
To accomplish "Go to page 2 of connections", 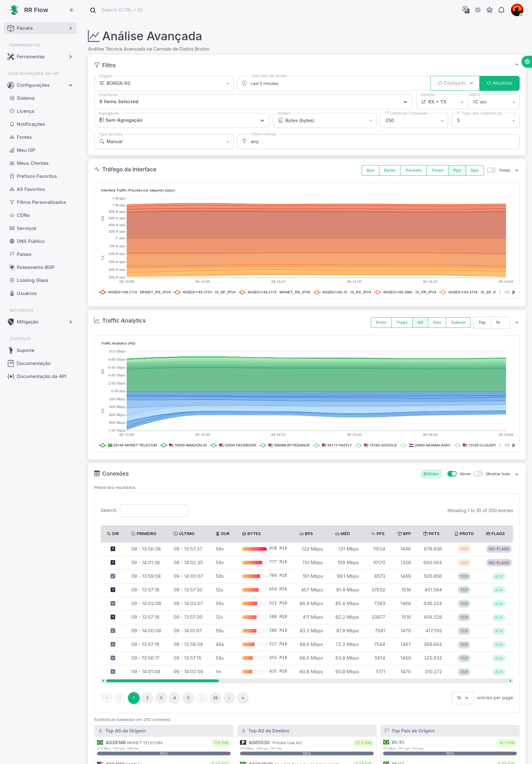I will (147, 698).
